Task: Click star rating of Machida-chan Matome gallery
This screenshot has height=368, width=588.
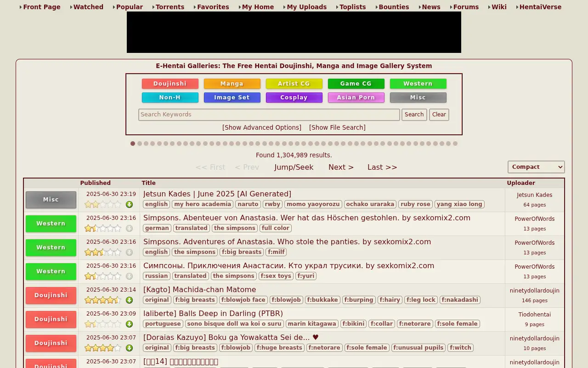Action: point(103,300)
